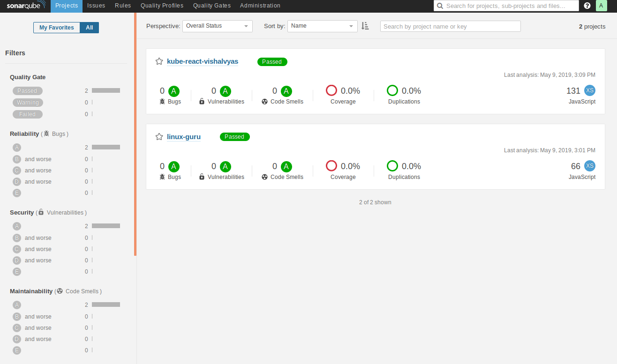Click the Vulnerabilities A rating in kube-react-vishalvyas
617x364 pixels.
[226, 91]
